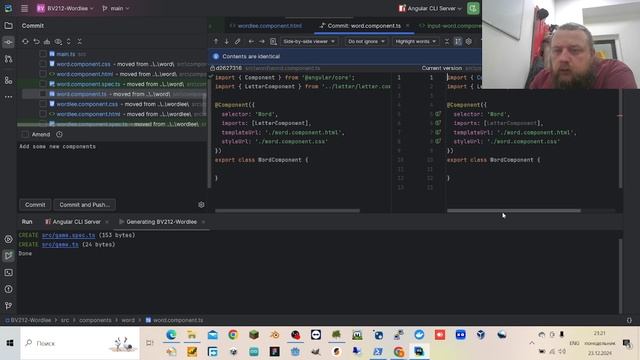Open the src/game.ts link in console
This screenshot has height=360, width=640.
tap(60, 244)
